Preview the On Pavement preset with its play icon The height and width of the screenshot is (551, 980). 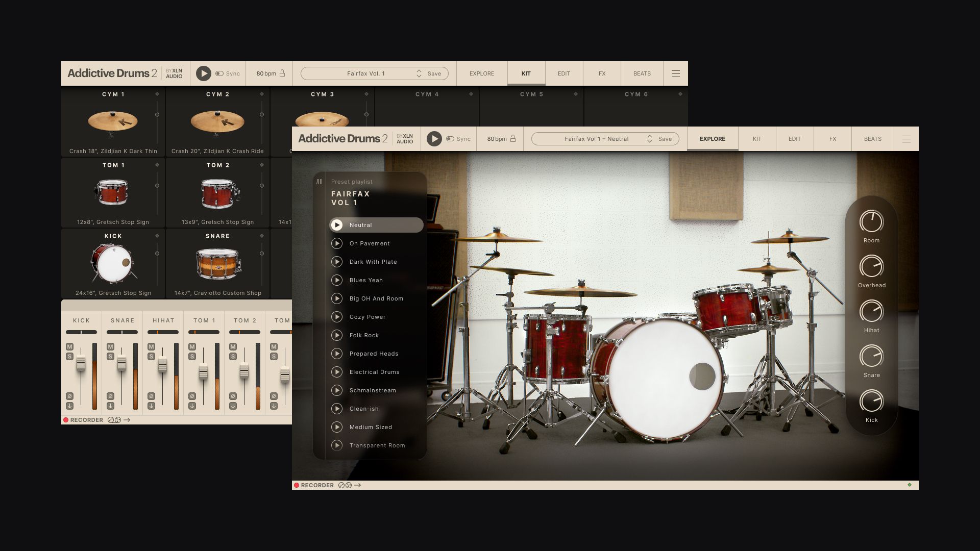337,243
